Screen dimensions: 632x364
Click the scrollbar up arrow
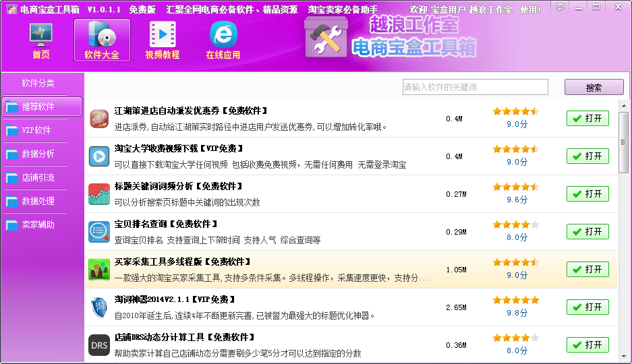[x=624, y=106]
